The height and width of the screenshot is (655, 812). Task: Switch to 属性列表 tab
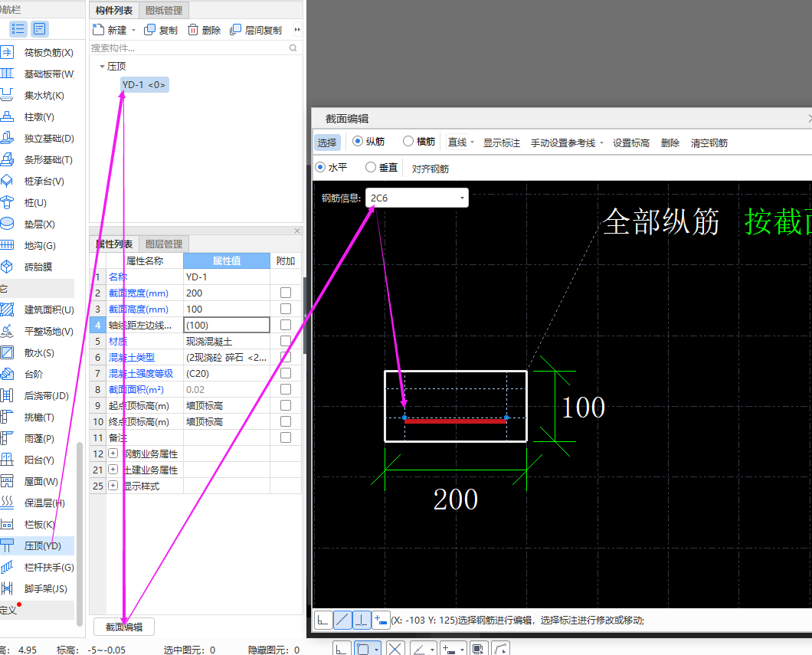tap(114, 244)
